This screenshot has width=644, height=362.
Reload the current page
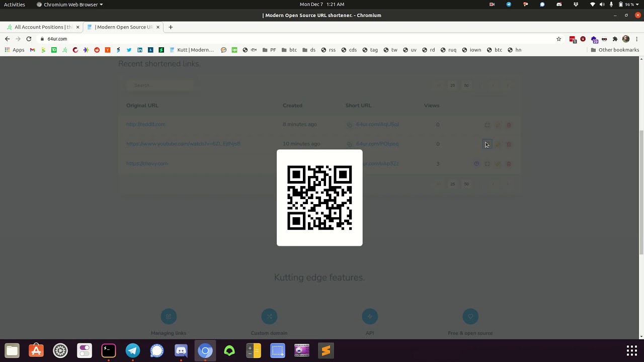pyautogui.click(x=29, y=39)
